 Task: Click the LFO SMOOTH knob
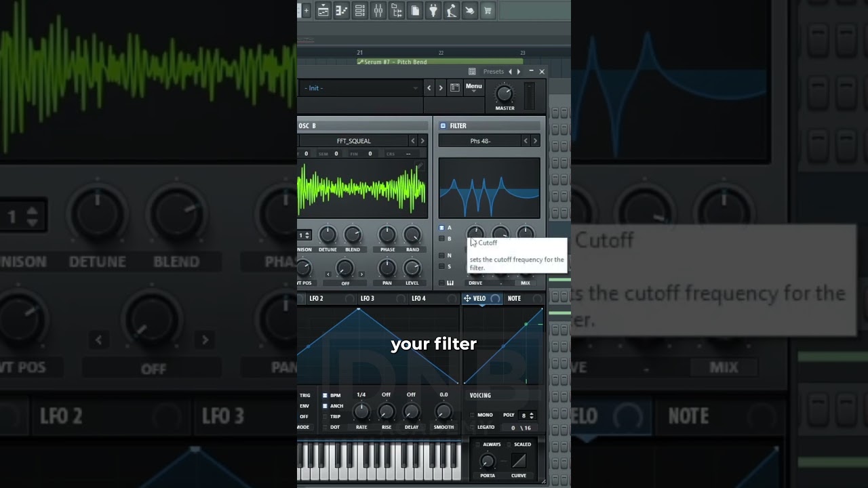click(443, 411)
